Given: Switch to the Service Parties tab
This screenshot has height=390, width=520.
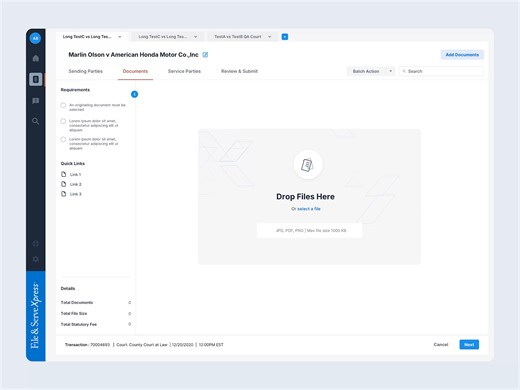Looking at the screenshot, I should [x=184, y=71].
